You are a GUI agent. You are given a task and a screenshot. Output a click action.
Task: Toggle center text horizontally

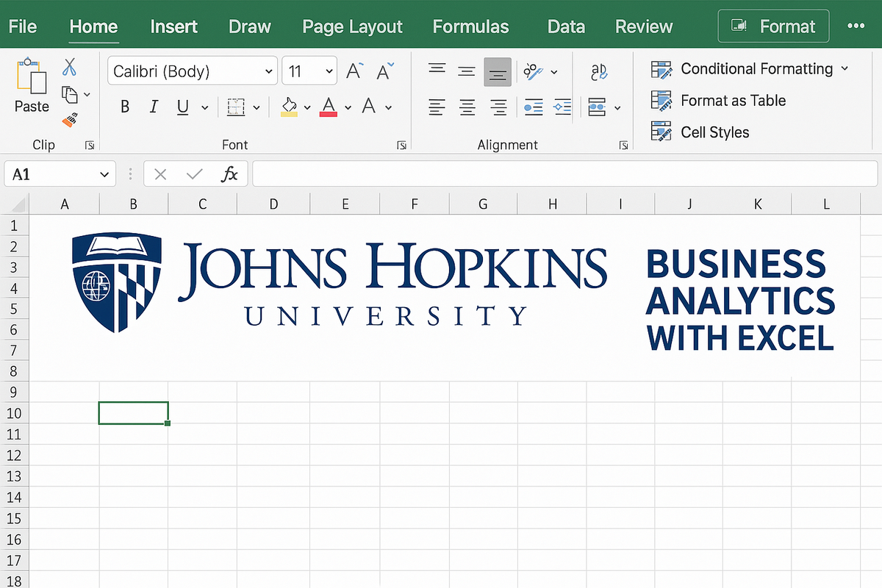pos(467,107)
